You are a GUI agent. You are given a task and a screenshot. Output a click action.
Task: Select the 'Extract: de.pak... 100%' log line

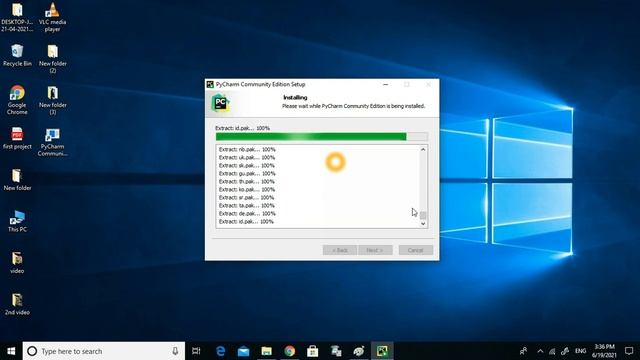click(247, 213)
